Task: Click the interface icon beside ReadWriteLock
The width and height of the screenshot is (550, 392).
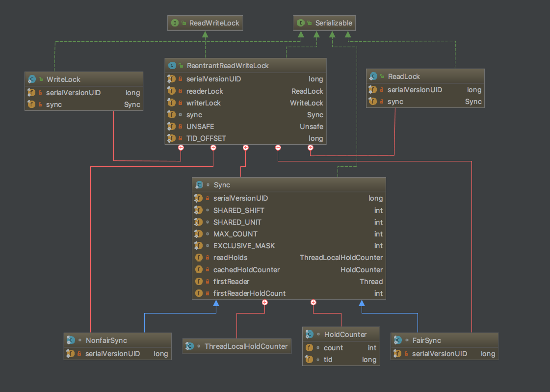Action: pyautogui.click(x=175, y=23)
